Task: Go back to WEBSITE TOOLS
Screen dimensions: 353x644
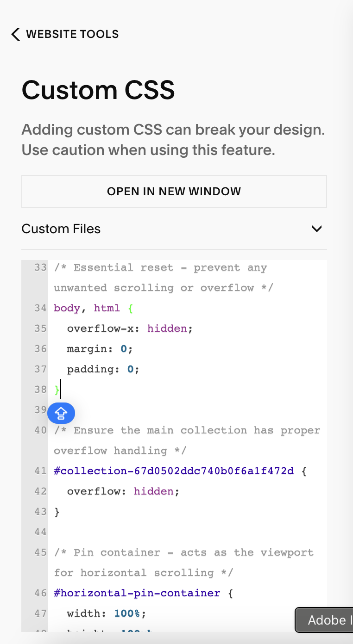Action: [x=72, y=34]
